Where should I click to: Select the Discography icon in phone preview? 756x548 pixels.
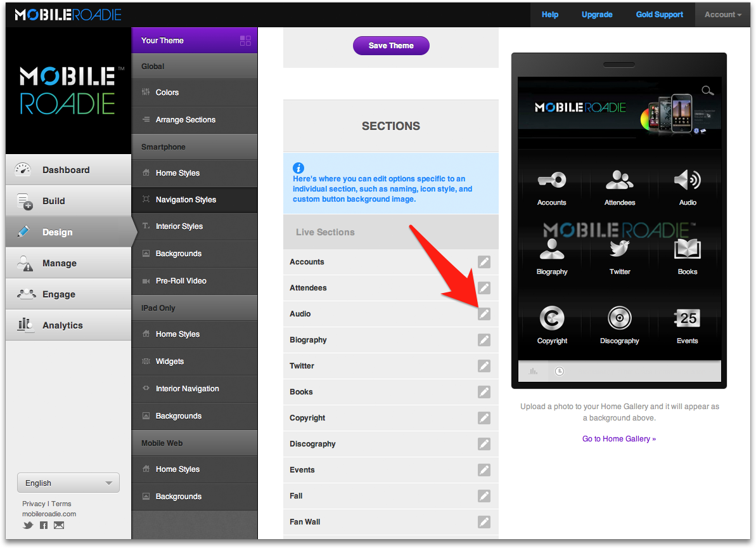click(x=619, y=318)
